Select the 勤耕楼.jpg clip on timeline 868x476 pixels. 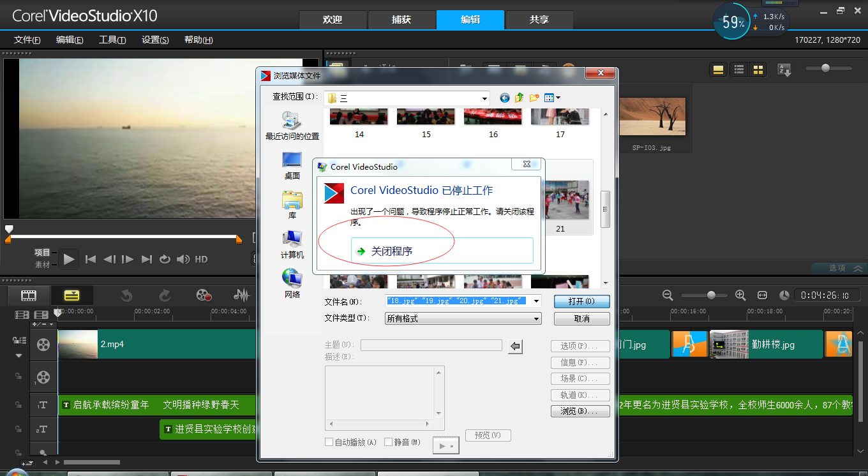click(766, 345)
